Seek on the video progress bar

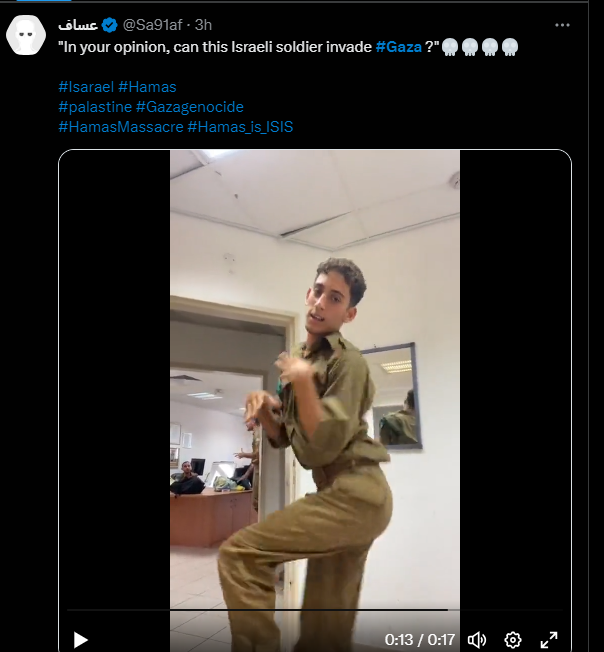click(x=300, y=610)
